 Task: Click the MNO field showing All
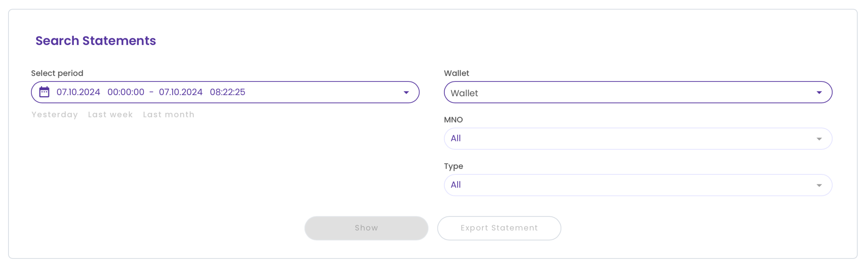tap(623, 138)
